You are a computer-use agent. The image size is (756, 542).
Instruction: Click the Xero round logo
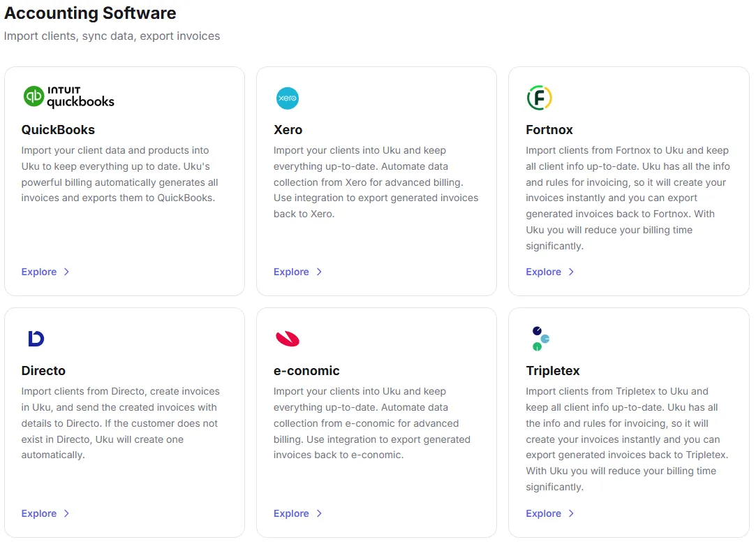pyautogui.click(x=288, y=98)
